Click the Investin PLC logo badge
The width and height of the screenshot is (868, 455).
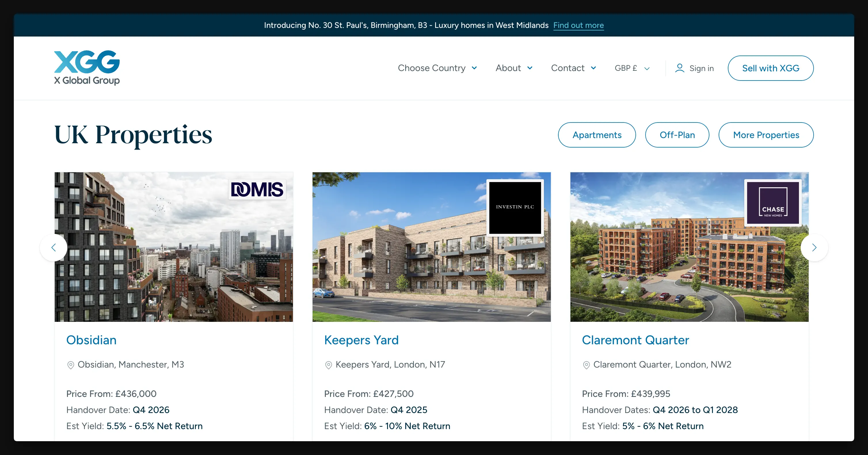point(515,207)
